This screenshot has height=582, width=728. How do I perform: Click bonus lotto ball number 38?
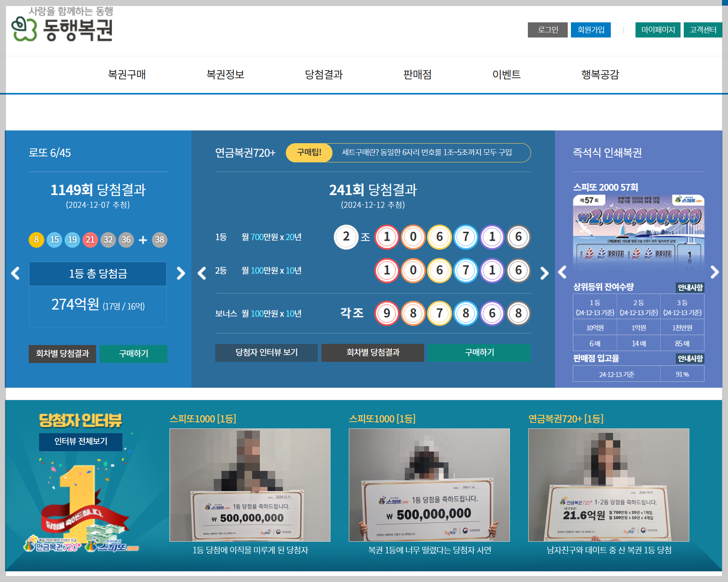click(x=159, y=240)
